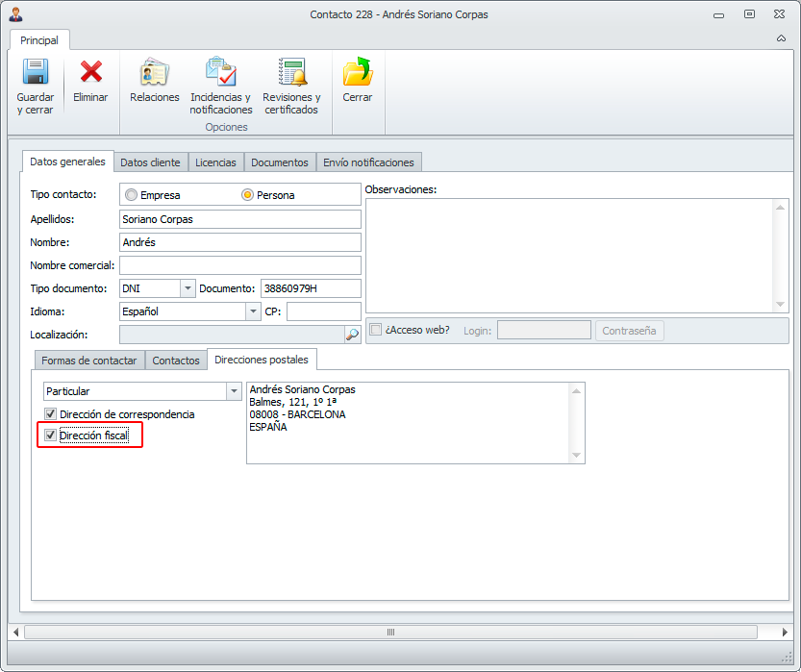
Task: Expand the Particular address type dropdown
Action: pyautogui.click(x=234, y=391)
